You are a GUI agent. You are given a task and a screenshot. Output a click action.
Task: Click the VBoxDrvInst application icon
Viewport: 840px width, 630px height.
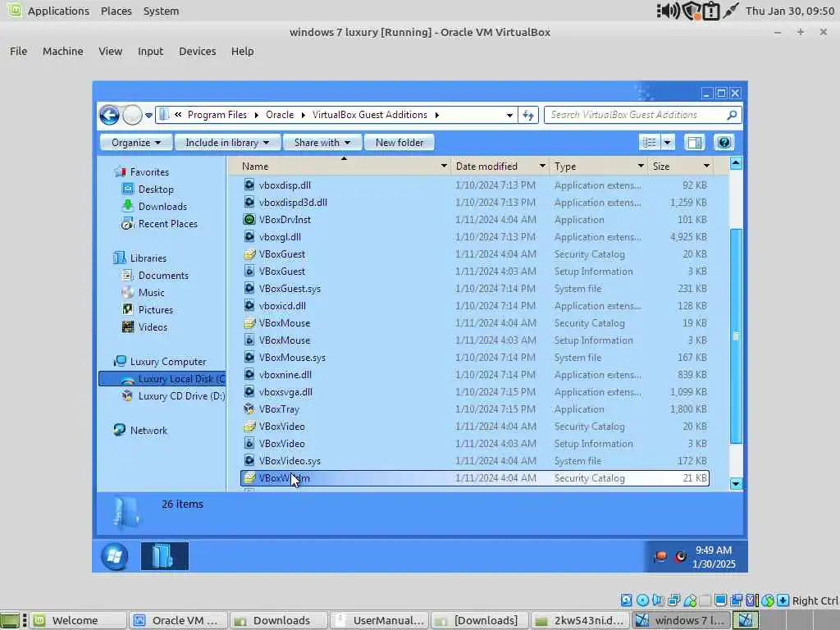coord(249,220)
